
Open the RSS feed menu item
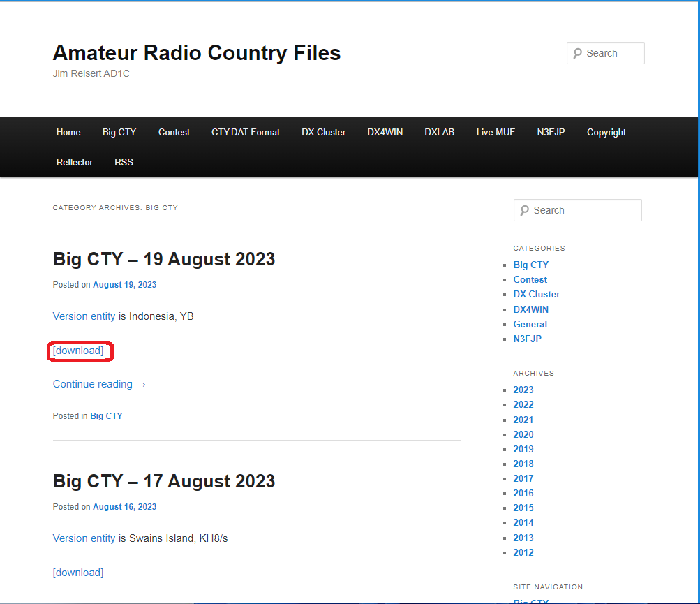[x=124, y=162]
